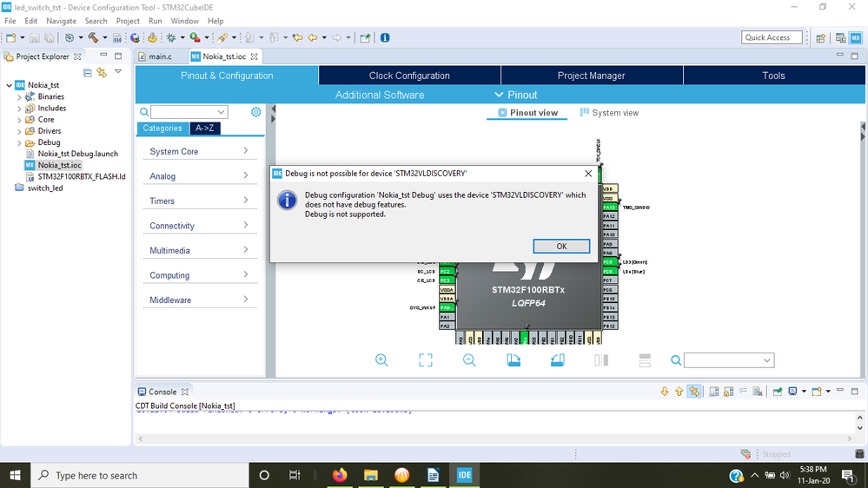Click the blue info icon in toolbar
The height and width of the screenshot is (488, 868).
(385, 37)
